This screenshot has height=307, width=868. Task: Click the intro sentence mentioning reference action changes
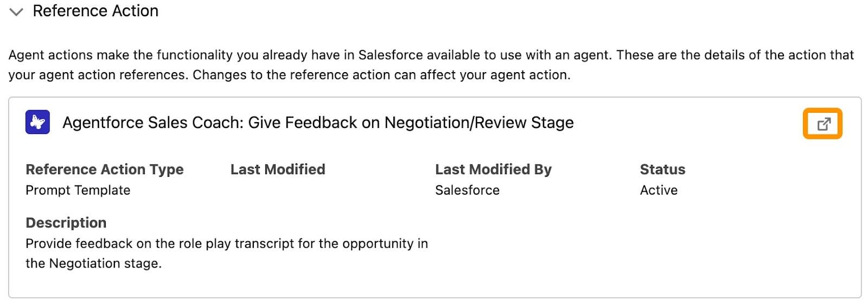coord(381,75)
